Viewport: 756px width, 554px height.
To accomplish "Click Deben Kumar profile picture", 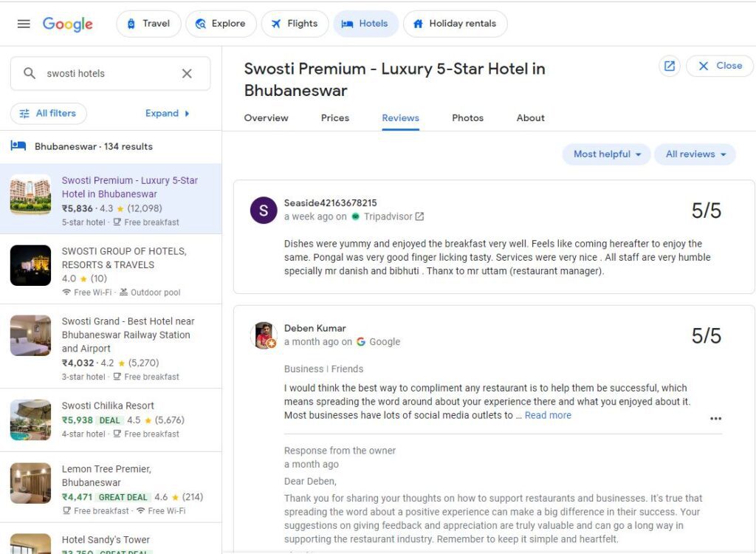I will [x=264, y=335].
